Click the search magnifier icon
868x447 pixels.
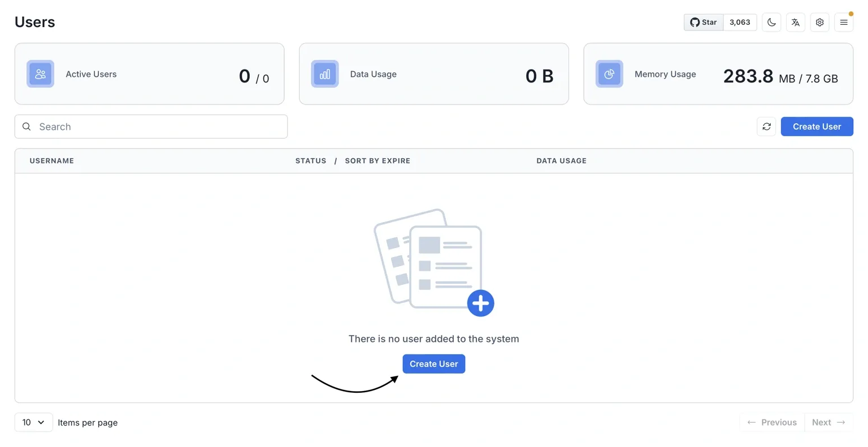click(27, 127)
